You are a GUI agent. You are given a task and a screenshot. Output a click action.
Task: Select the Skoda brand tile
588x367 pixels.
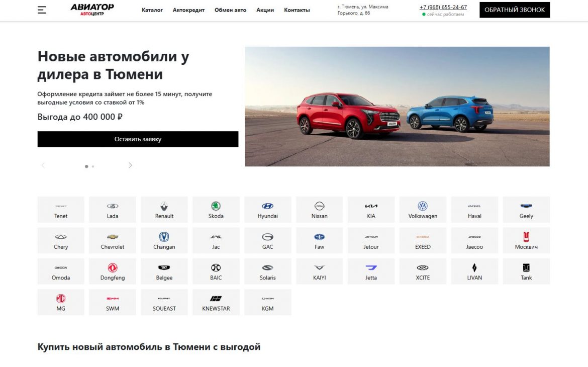(x=216, y=210)
